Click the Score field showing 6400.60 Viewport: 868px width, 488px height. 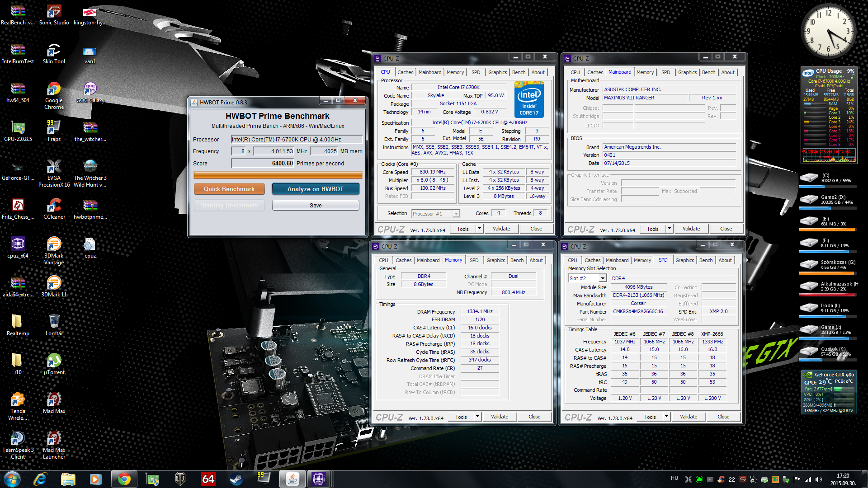(x=263, y=164)
